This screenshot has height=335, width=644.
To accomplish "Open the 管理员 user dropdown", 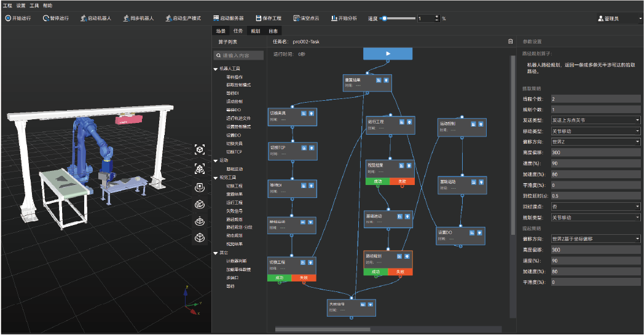I will 619,18.
